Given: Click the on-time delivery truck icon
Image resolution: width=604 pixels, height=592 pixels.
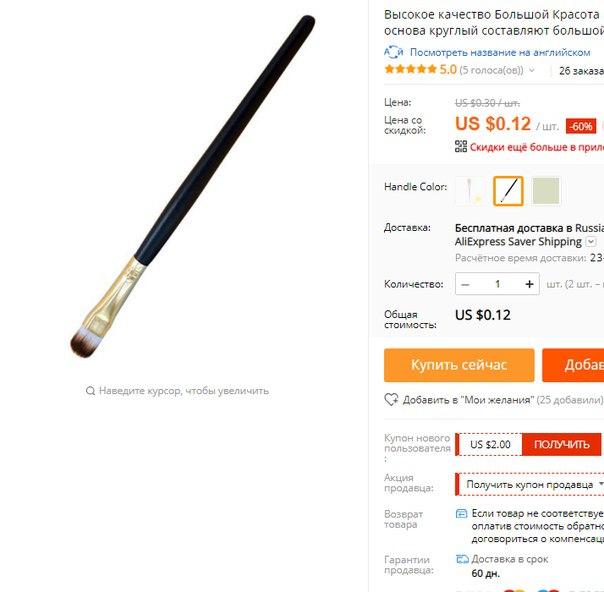Looking at the screenshot, I should click(462, 559).
